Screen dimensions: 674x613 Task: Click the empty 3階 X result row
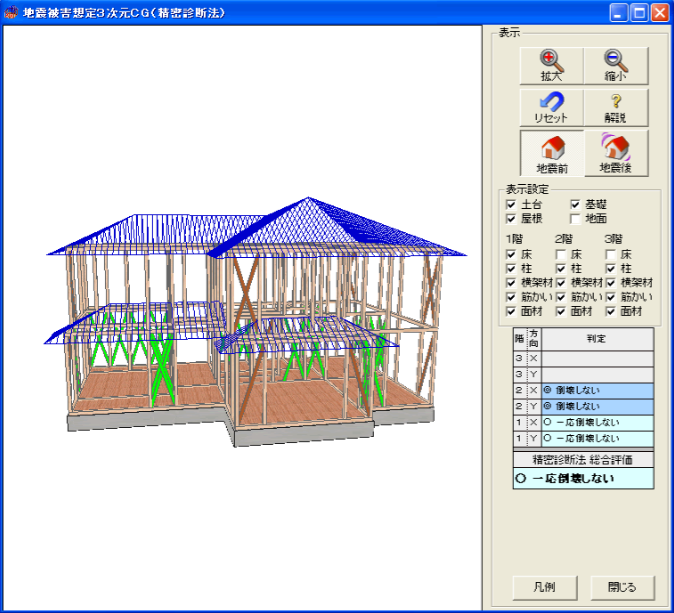[x=583, y=358]
